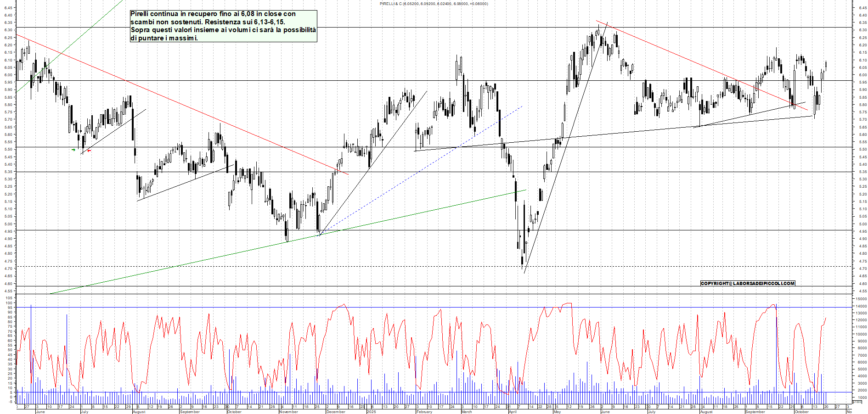Viewport: 868px width, 414px height.
Task: Click the 10000 volume label on right axis
Action: pyautogui.click(x=861, y=334)
